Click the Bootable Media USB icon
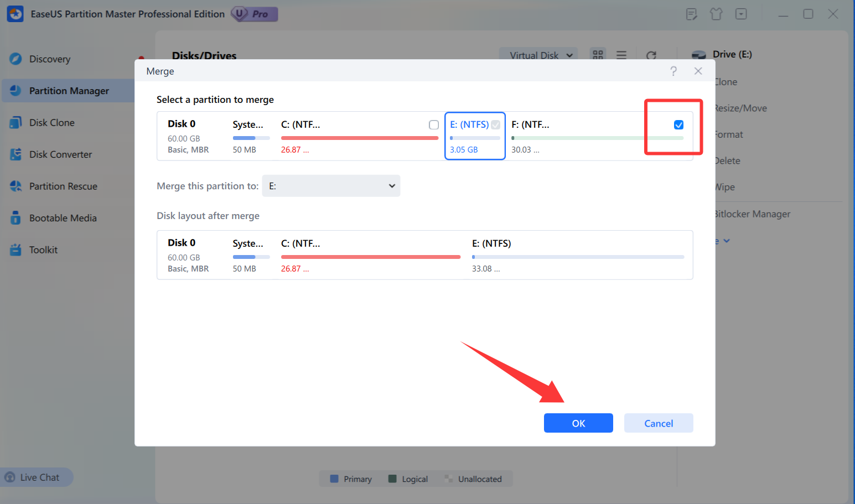Image resolution: width=855 pixels, height=504 pixels. pos(15,217)
